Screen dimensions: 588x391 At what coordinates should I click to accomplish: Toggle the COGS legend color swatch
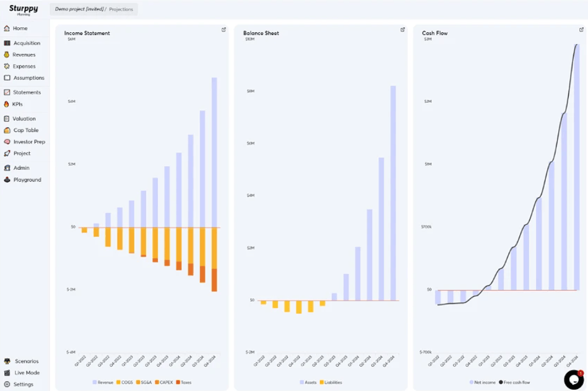(118, 382)
